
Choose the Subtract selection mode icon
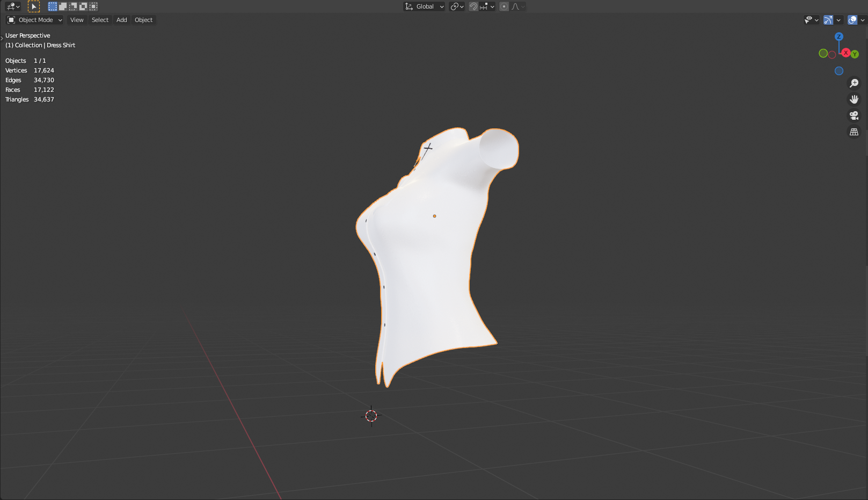(73, 6)
